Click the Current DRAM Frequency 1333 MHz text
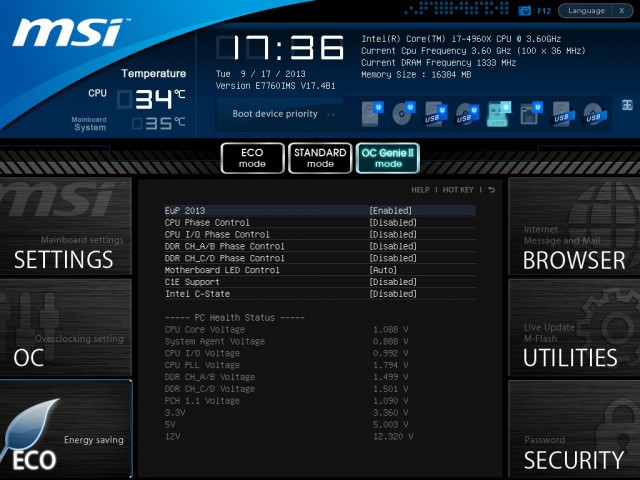Image resolution: width=640 pixels, height=480 pixels. 438,63
